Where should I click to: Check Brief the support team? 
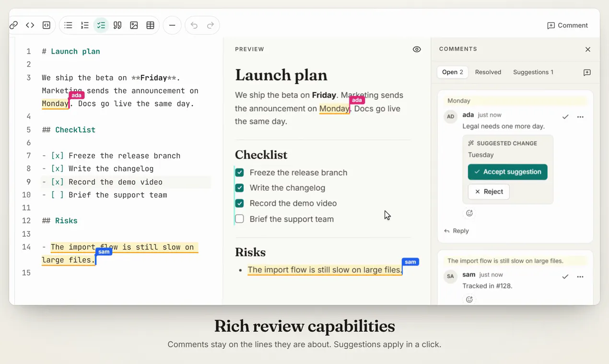coord(239,219)
